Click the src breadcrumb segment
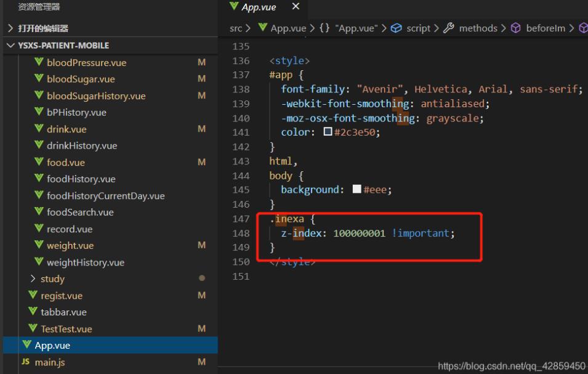The height and width of the screenshot is (374, 588). [236, 28]
